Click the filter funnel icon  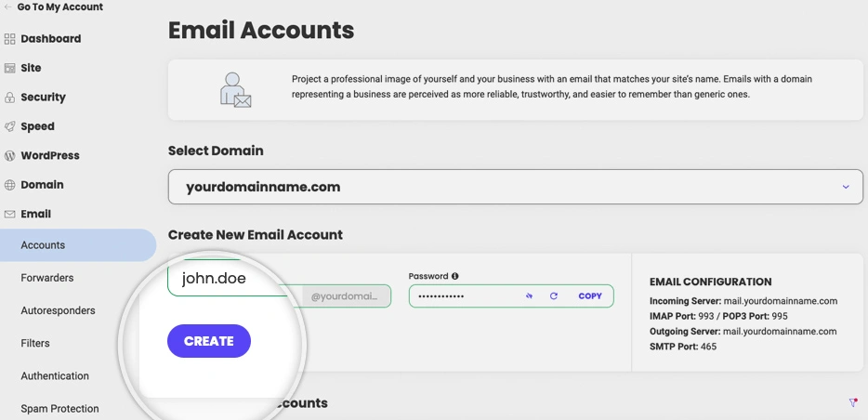click(853, 402)
